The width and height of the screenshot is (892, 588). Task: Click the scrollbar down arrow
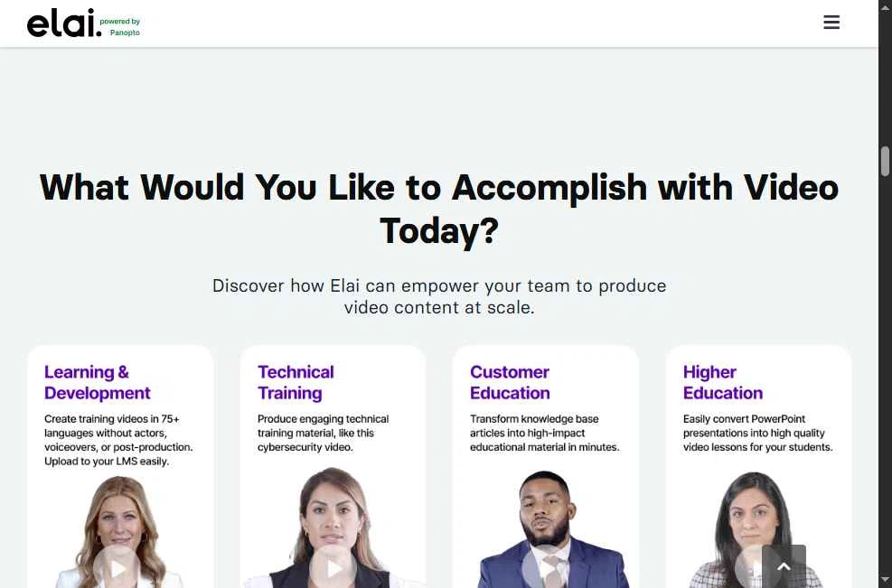(885, 579)
